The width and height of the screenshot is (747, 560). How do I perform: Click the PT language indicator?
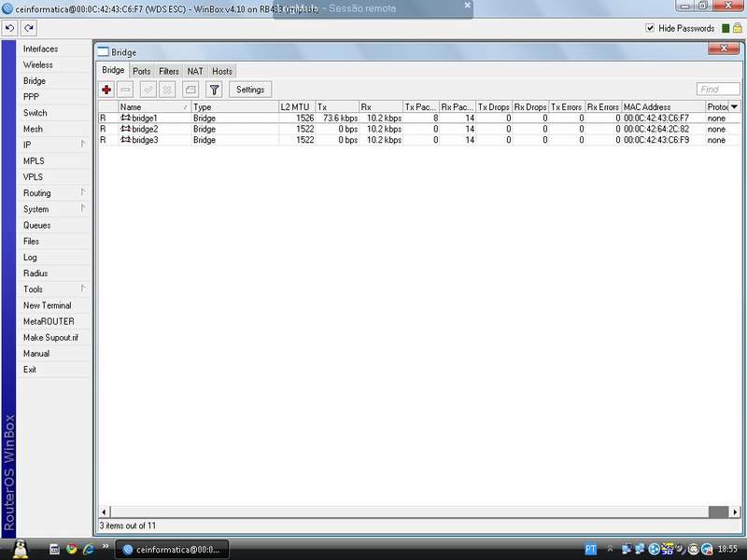click(x=591, y=549)
